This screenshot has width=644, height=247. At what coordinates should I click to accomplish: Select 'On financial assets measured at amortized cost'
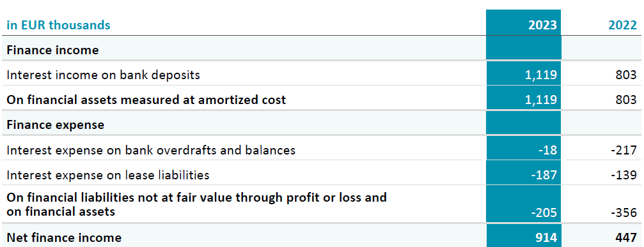[x=146, y=100]
